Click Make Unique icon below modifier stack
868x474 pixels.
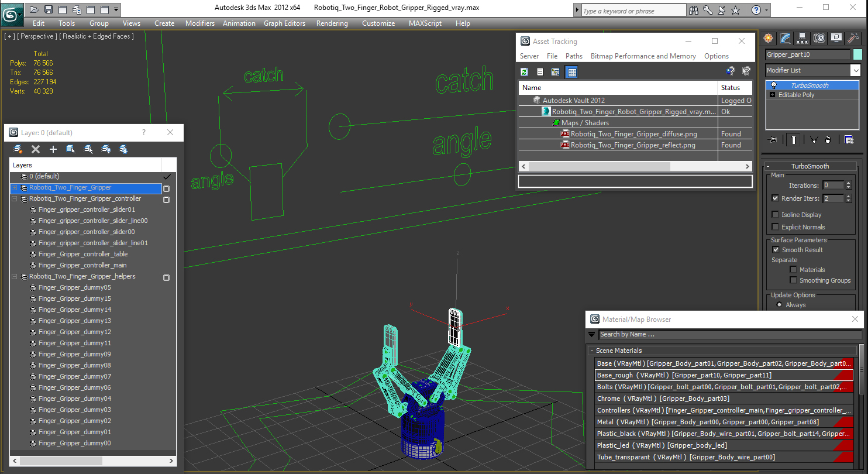813,139
